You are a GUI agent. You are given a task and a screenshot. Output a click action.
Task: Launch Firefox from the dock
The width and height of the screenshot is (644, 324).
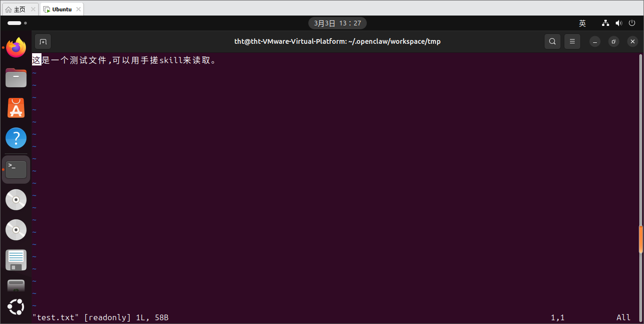[x=16, y=47]
